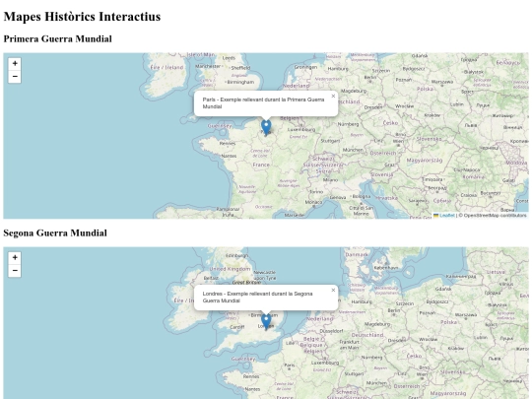
Task: Open the Leaflet attribution link
Action: 447,216
